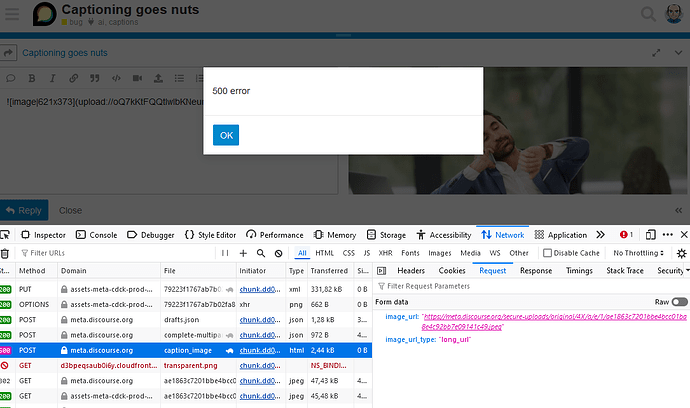Toggle italic formatting in composer
The image size is (690, 408).
click(52, 78)
